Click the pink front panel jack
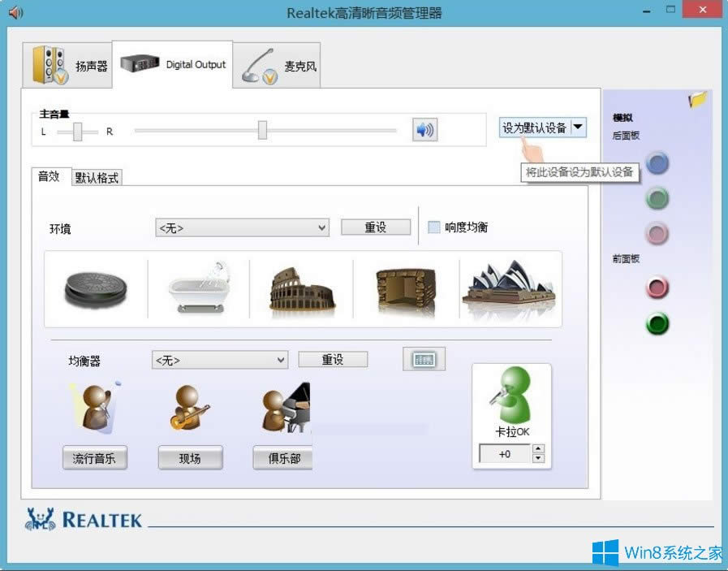728x571 pixels. (657, 288)
